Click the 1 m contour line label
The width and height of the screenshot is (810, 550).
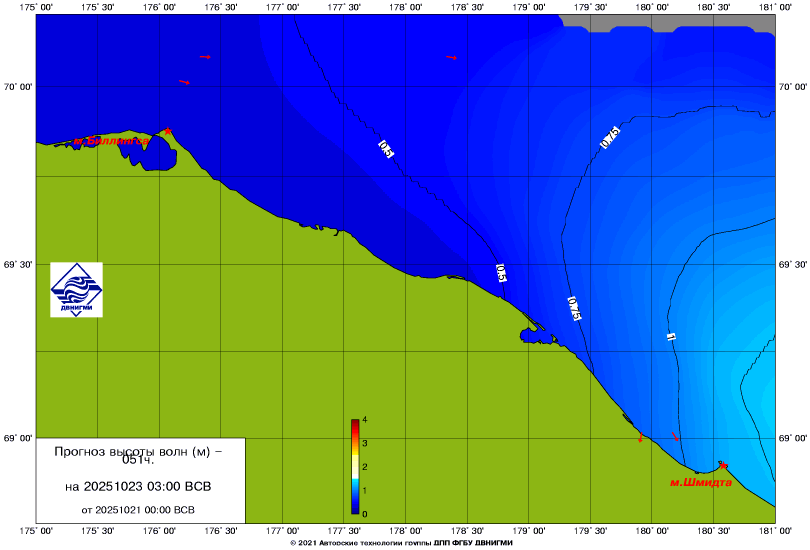(671, 337)
